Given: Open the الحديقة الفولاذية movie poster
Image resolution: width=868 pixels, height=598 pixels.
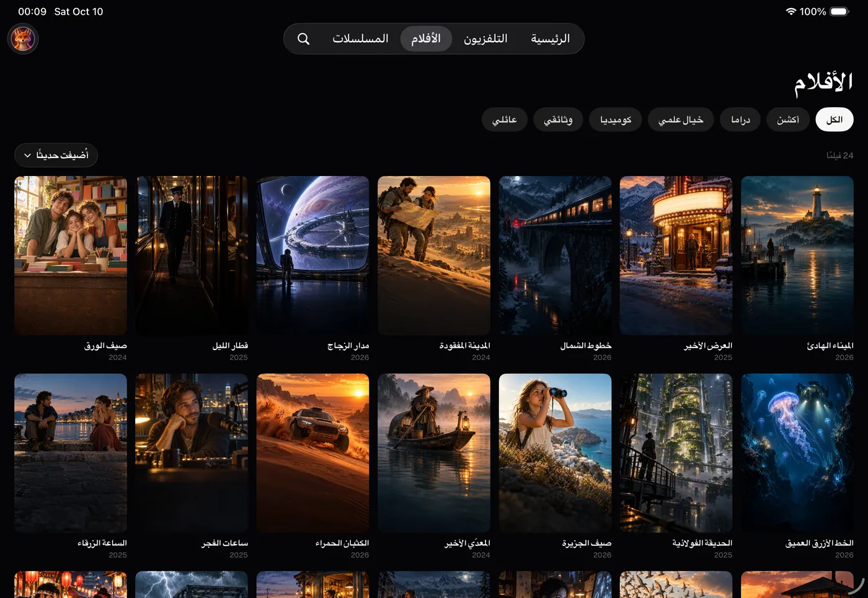Looking at the screenshot, I should point(676,453).
